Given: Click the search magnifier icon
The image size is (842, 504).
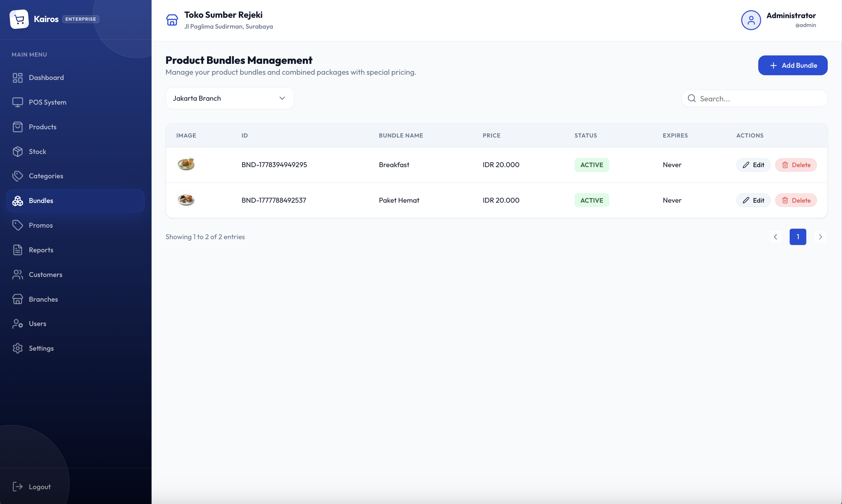Looking at the screenshot, I should [x=692, y=98].
